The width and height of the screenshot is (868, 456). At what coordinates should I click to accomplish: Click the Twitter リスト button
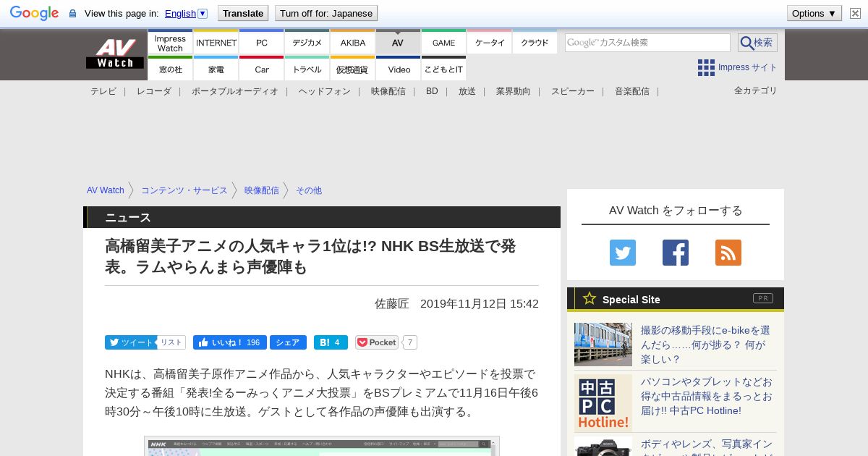click(171, 342)
